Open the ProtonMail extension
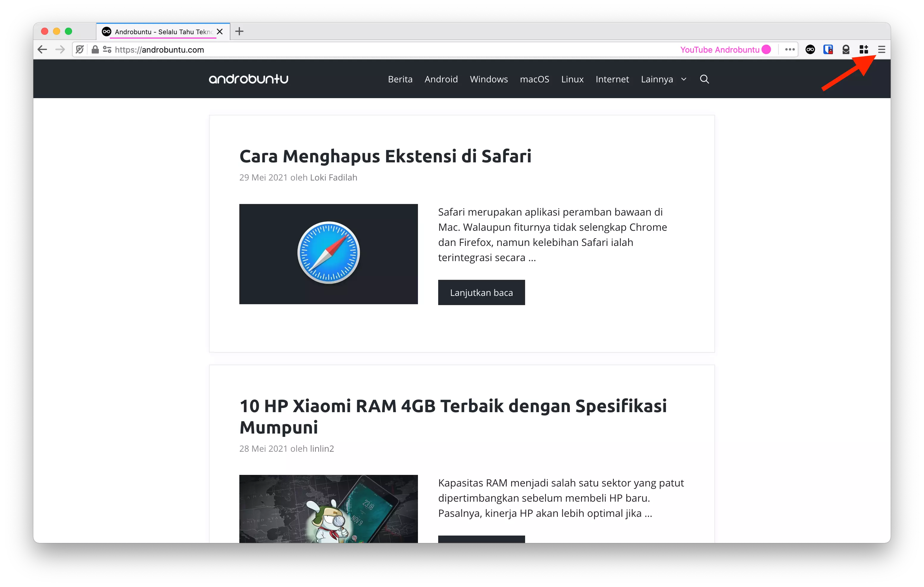Viewport: 924px width, 587px height. 846,49
